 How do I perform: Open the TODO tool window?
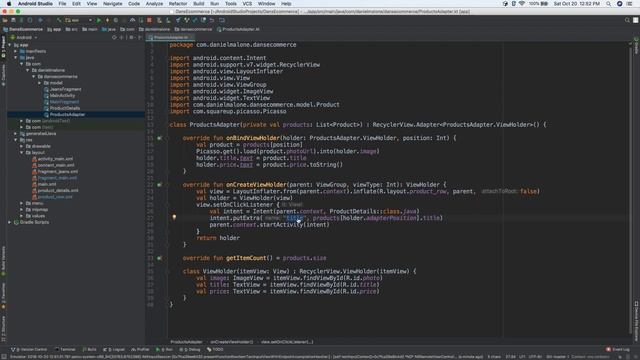215,349
